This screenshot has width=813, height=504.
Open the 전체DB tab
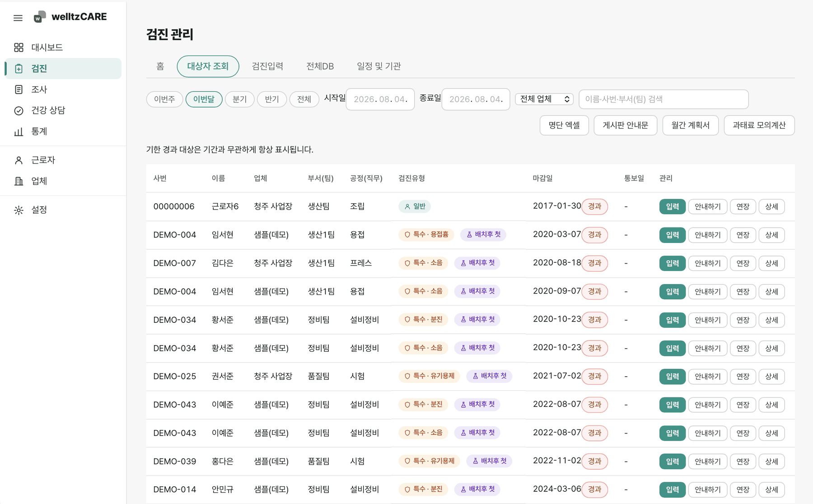[x=320, y=66]
